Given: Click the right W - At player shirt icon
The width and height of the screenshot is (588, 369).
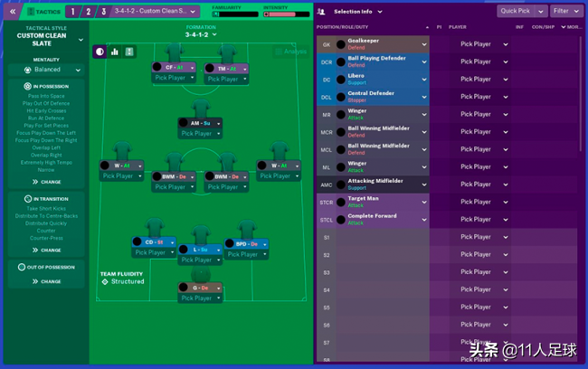Looking at the screenshot, I should [280, 151].
